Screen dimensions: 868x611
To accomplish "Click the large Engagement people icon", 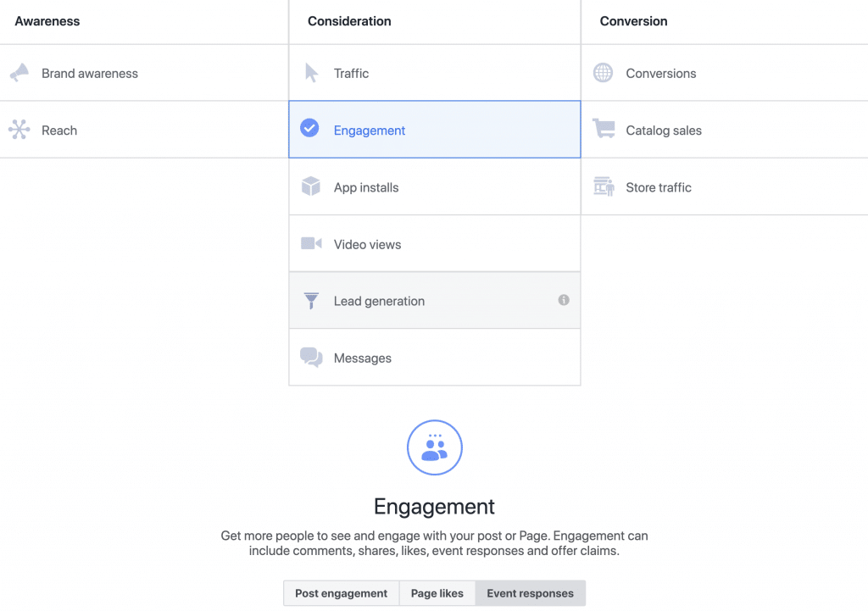I will (435, 447).
